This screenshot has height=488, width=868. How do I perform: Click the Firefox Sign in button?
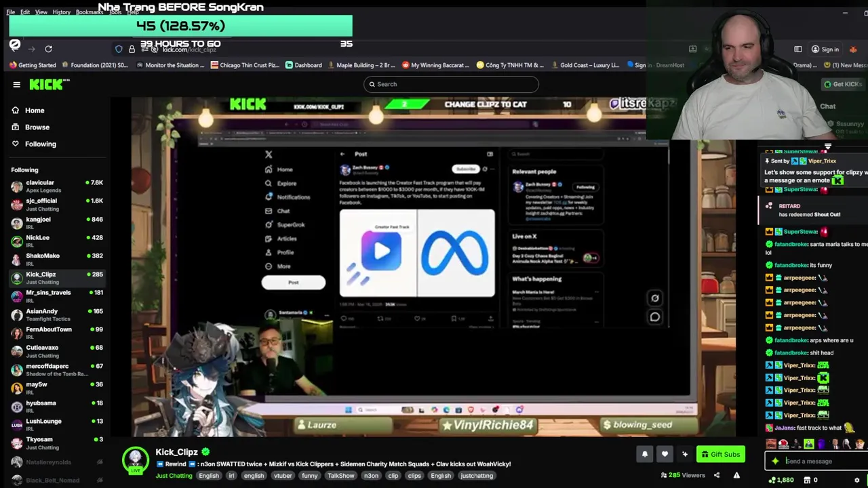pyautogui.click(x=825, y=49)
